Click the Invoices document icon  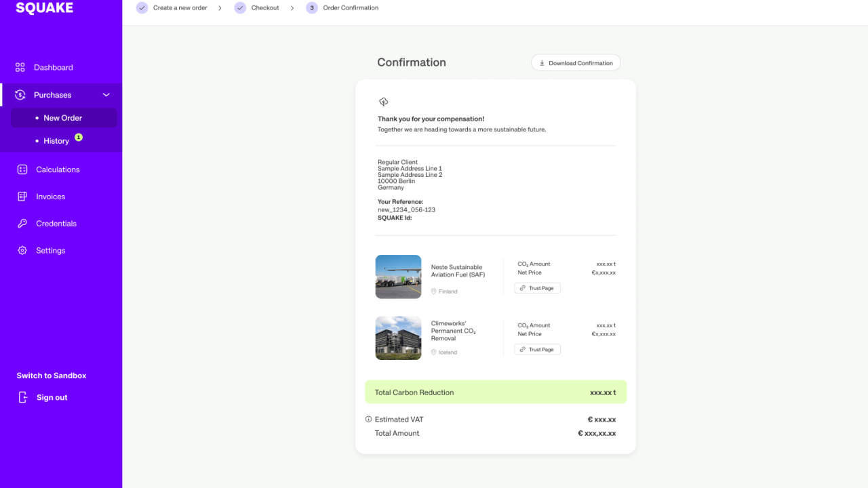tap(22, 197)
